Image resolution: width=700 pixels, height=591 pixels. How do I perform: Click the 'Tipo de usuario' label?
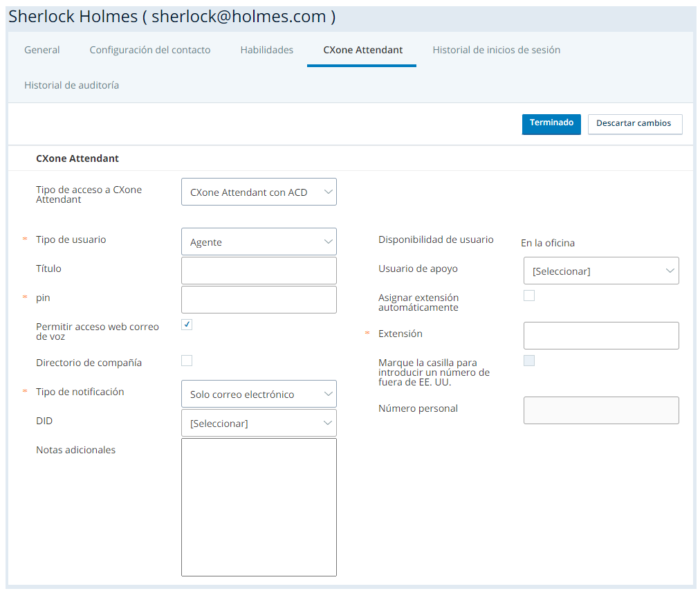pos(71,239)
